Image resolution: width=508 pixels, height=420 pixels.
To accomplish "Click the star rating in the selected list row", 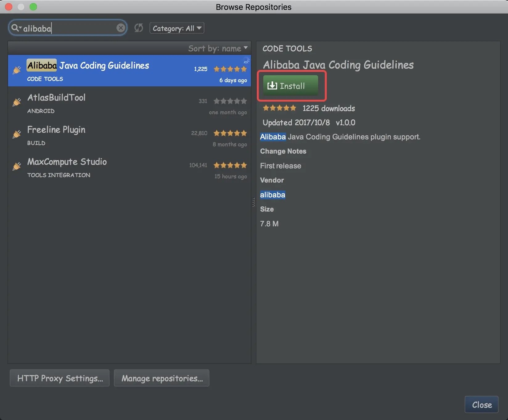I will tap(230, 69).
